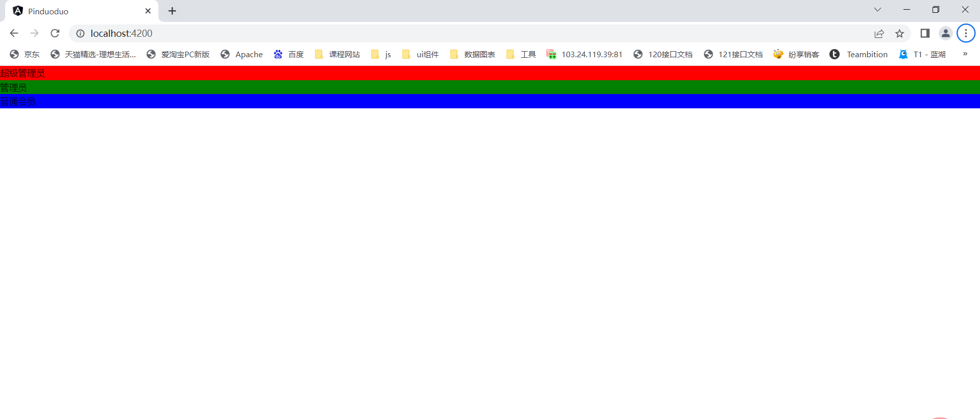Screen dimensions: 980x419
Task: Open the Apache bookmark
Action: [x=241, y=54]
